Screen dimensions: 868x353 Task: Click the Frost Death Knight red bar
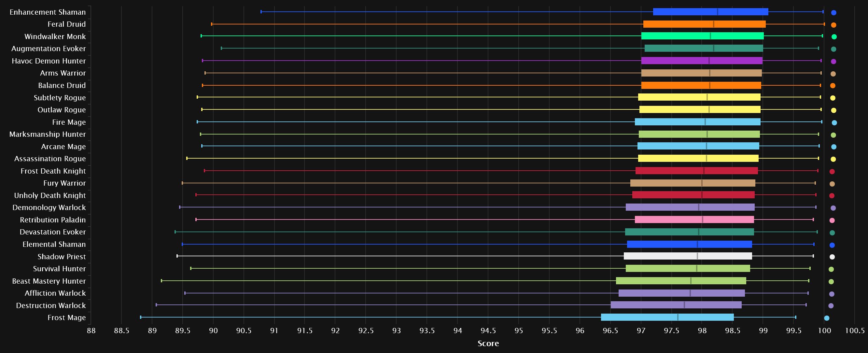(x=696, y=171)
